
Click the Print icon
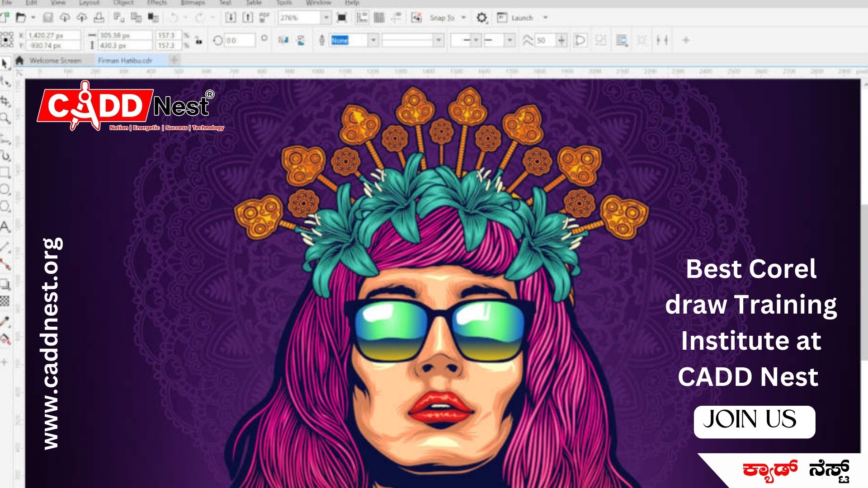pos(99,18)
